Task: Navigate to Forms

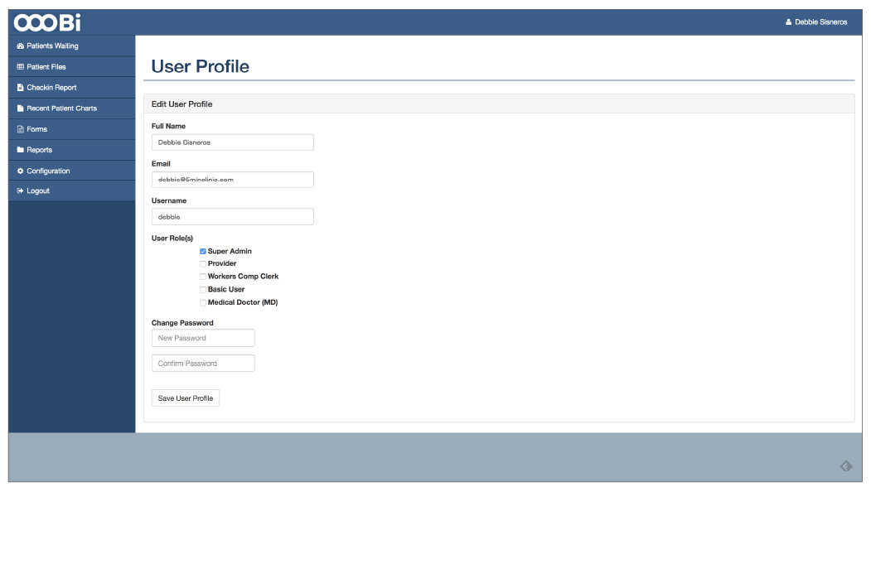Action: [x=71, y=129]
